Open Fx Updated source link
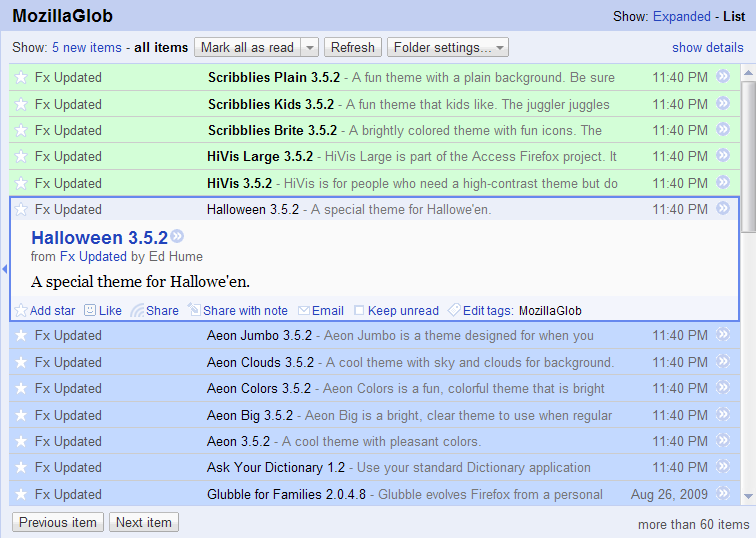 pyautogui.click(x=93, y=256)
